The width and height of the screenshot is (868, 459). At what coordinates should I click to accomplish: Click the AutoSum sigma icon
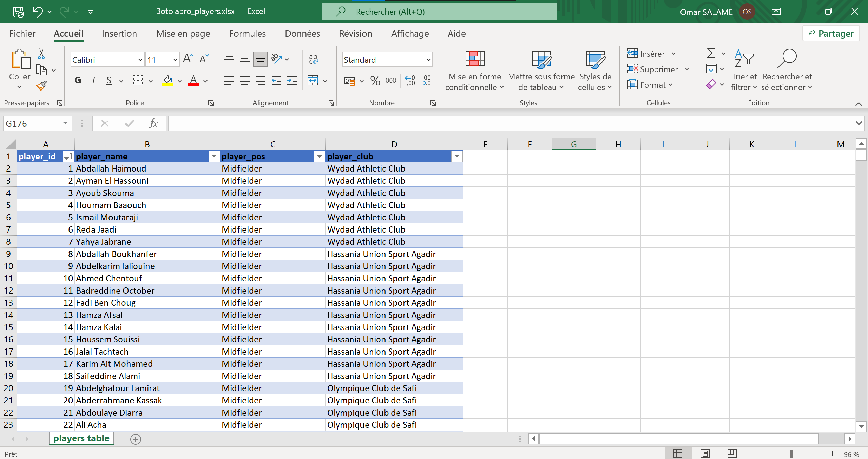coord(711,53)
